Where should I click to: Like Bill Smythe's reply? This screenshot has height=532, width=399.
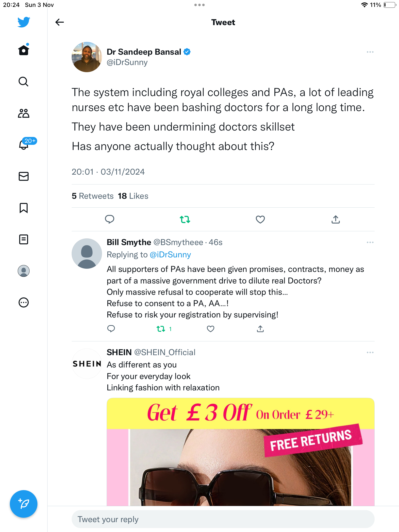click(211, 329)
